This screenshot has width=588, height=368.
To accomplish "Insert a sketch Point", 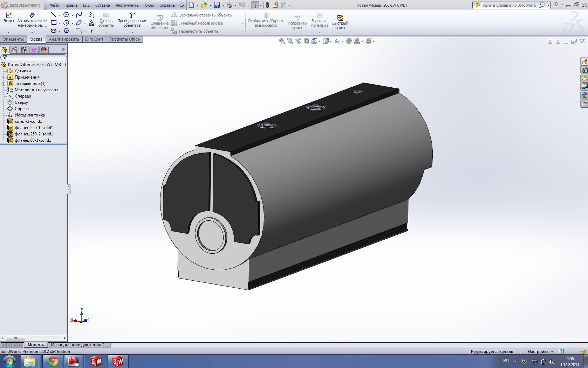I will 91,31.
